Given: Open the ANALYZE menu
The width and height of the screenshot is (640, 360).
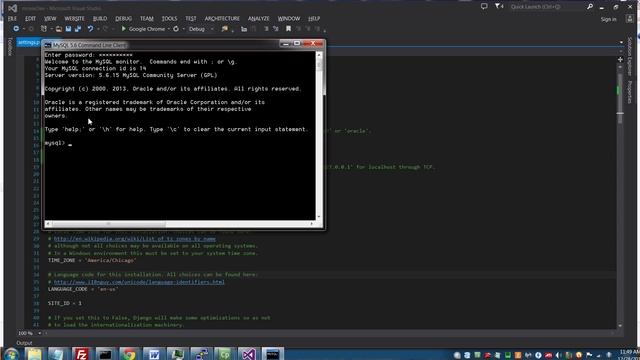Looking at the screenshot, I should click(x=259, y=19).
